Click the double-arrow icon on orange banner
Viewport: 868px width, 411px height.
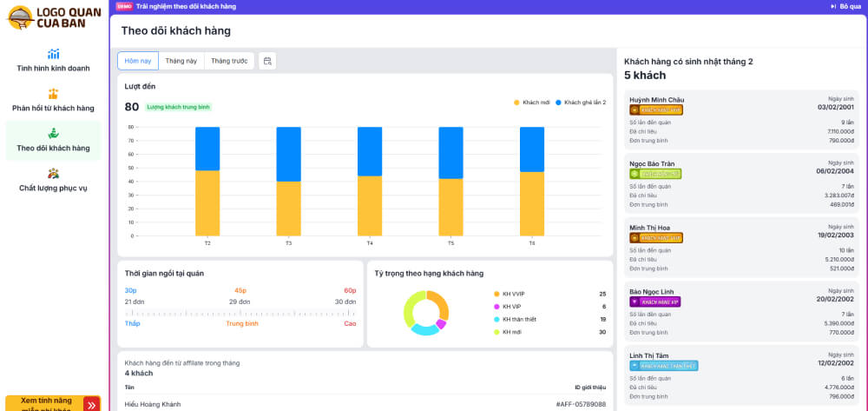click(x=91, y=404)
